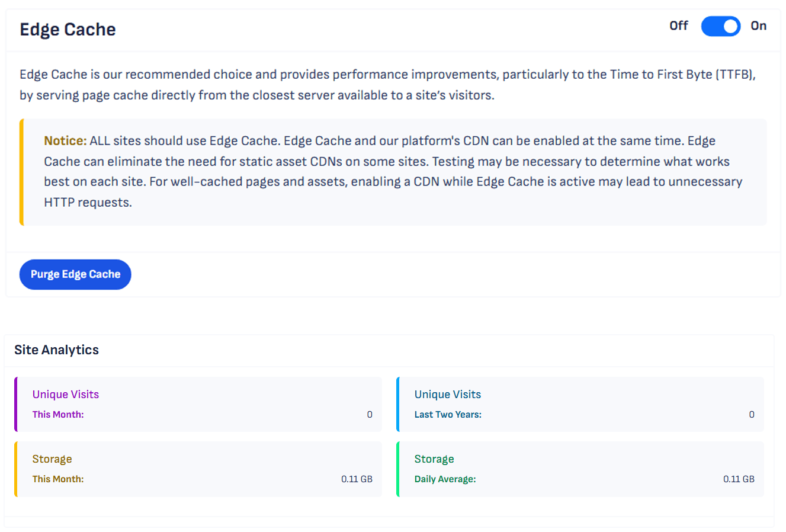
Task: Click the Edge Cache heading
Action: click(68, 30)
